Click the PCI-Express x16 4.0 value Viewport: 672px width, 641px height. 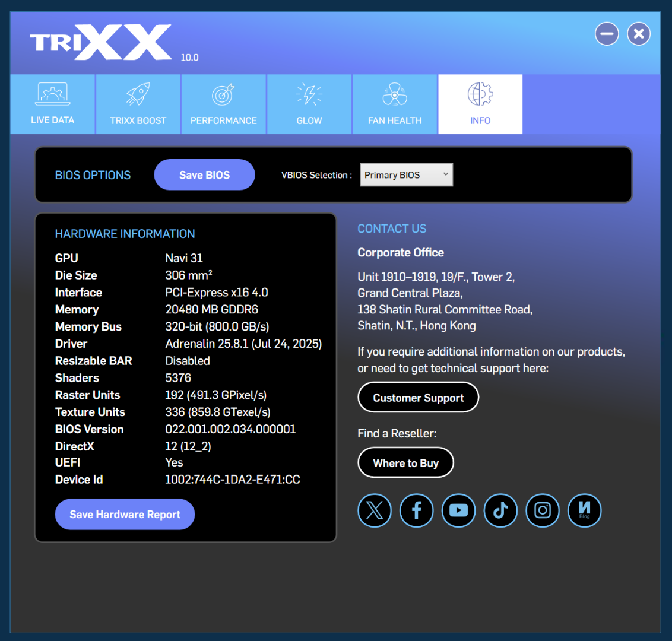pos(217,292)
